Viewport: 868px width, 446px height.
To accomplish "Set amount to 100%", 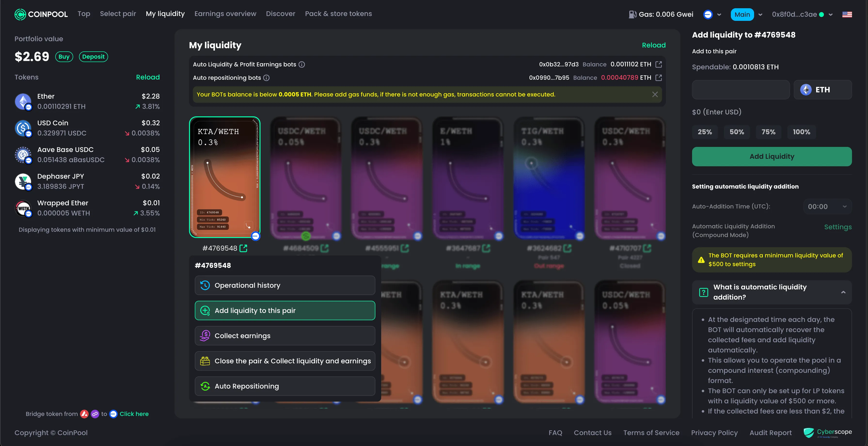I will pos(801,132).
